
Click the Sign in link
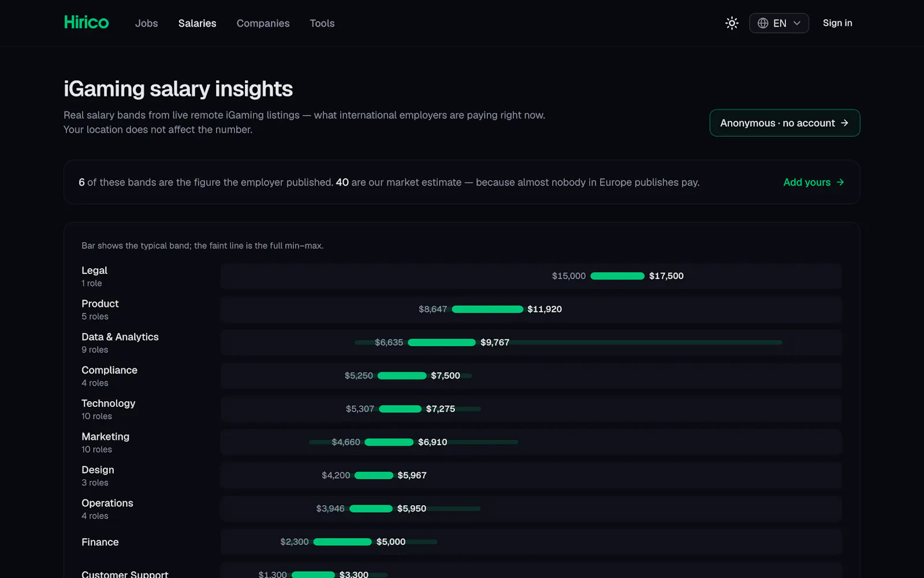point(837,23)
